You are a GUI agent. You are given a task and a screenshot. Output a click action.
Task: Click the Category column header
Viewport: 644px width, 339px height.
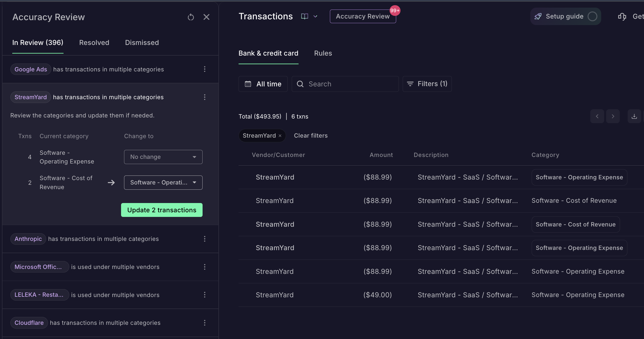click(x=545, y=155)
